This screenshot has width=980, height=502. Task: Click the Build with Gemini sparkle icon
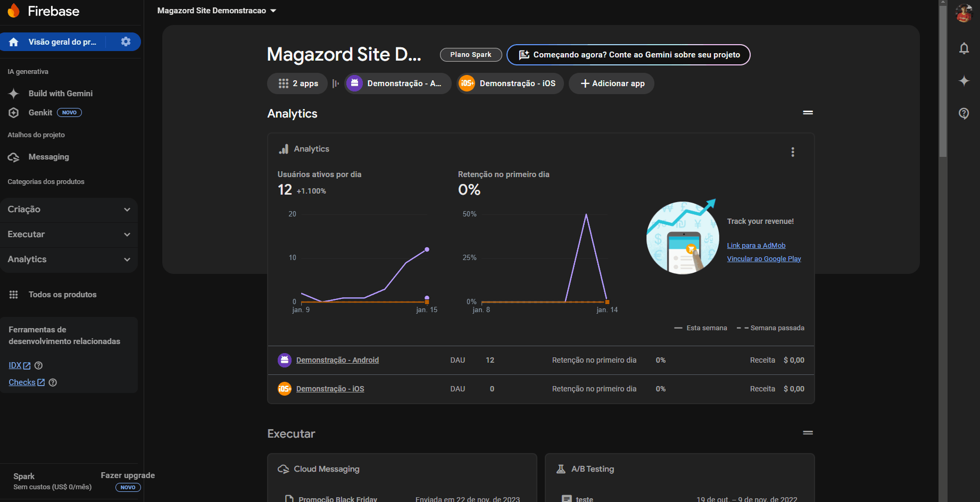[x=14, y=94]
